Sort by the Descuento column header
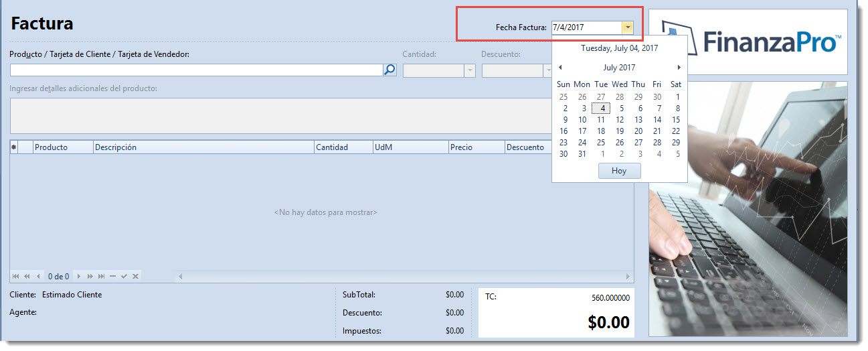This screenshot has height=351, width=868. [x=528, y=147]
